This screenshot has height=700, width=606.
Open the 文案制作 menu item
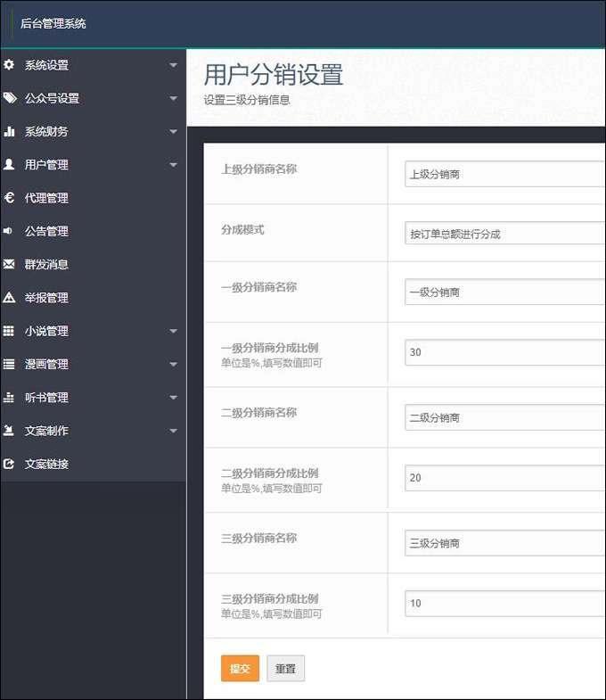46,431
